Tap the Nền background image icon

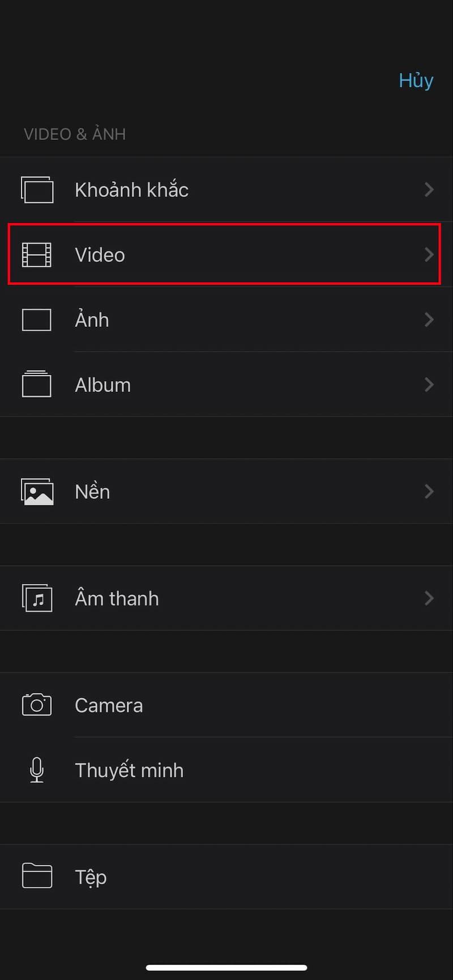tap(36, 491)
